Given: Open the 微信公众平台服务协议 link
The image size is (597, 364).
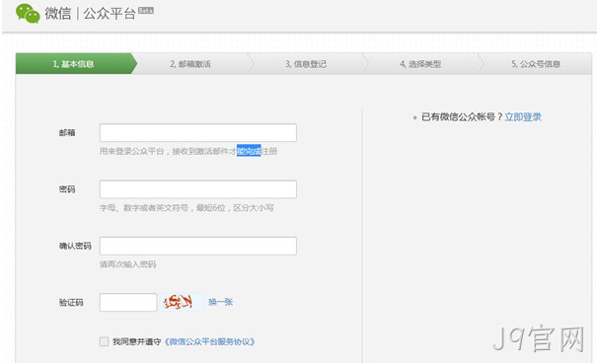Looking at the screenshot, I should (x=209, y=341).
